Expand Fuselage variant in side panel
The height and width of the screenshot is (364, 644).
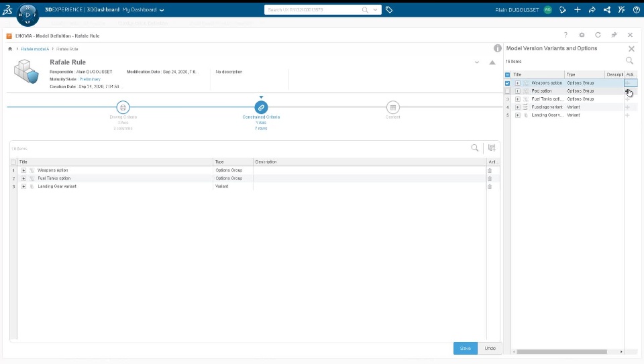[518, 107]
